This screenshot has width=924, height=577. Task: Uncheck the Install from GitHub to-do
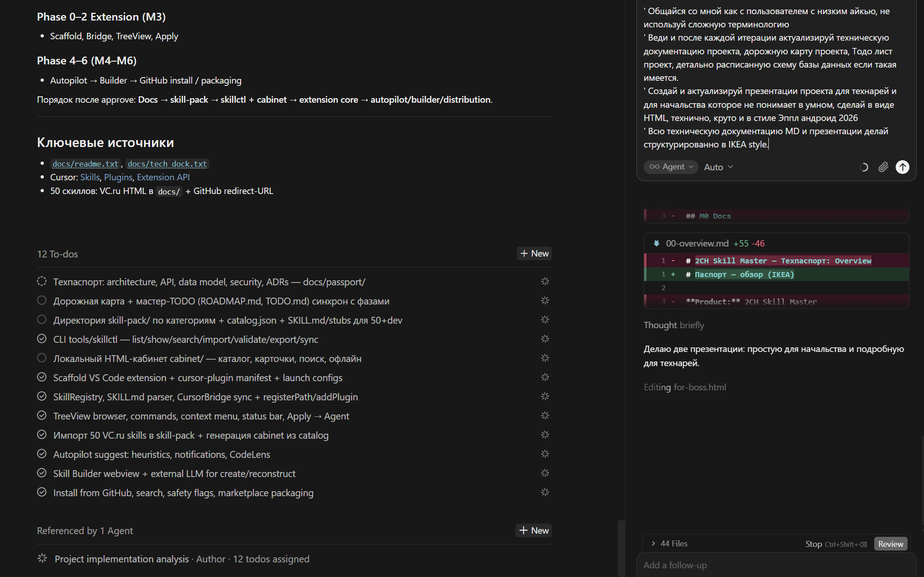[x=42, y=492]
